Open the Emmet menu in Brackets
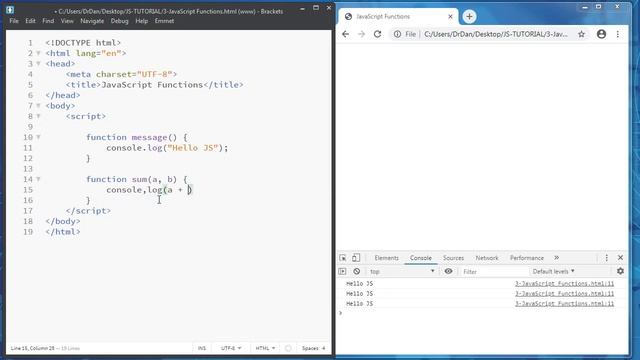The height and width of the screenshot is (360, 640). pos(164,21)
